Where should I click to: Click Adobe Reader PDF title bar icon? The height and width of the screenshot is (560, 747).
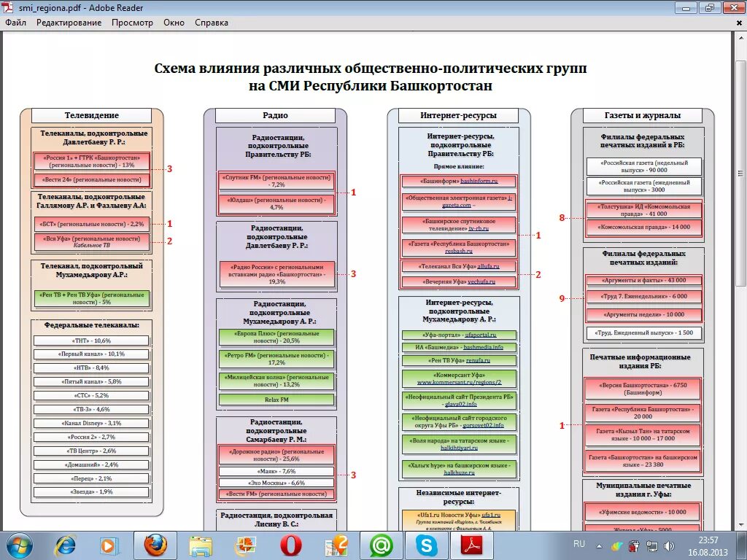coord(9,7)
